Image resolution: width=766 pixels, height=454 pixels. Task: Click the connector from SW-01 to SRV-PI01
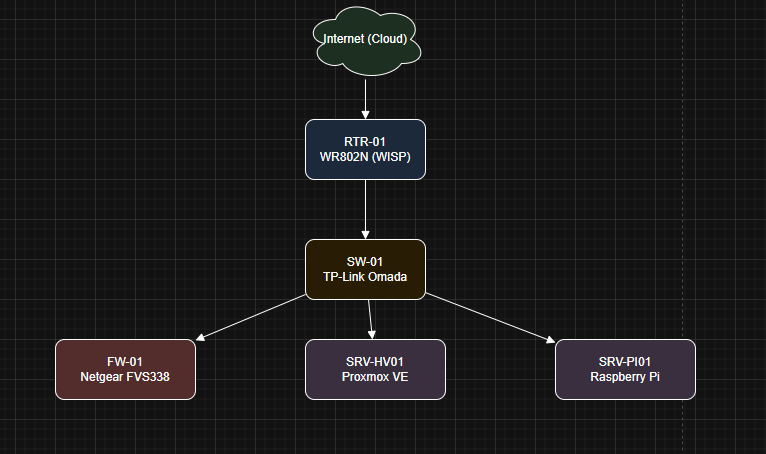[x=490, y=318]
